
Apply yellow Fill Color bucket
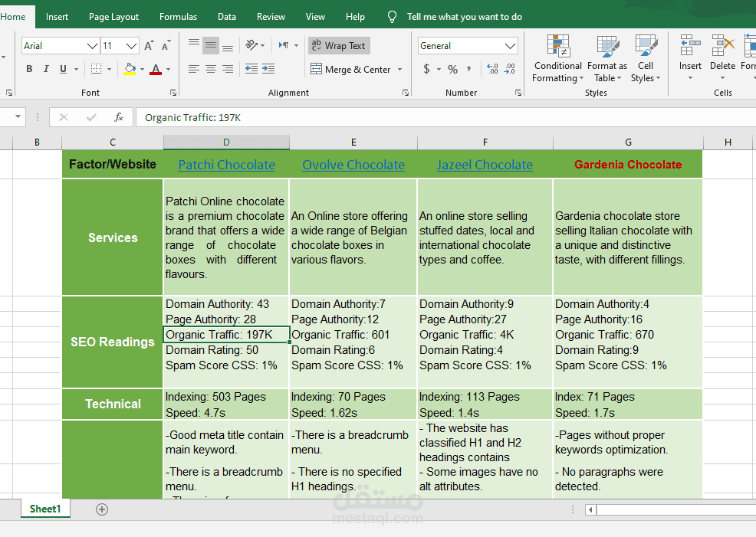[130, 69]
